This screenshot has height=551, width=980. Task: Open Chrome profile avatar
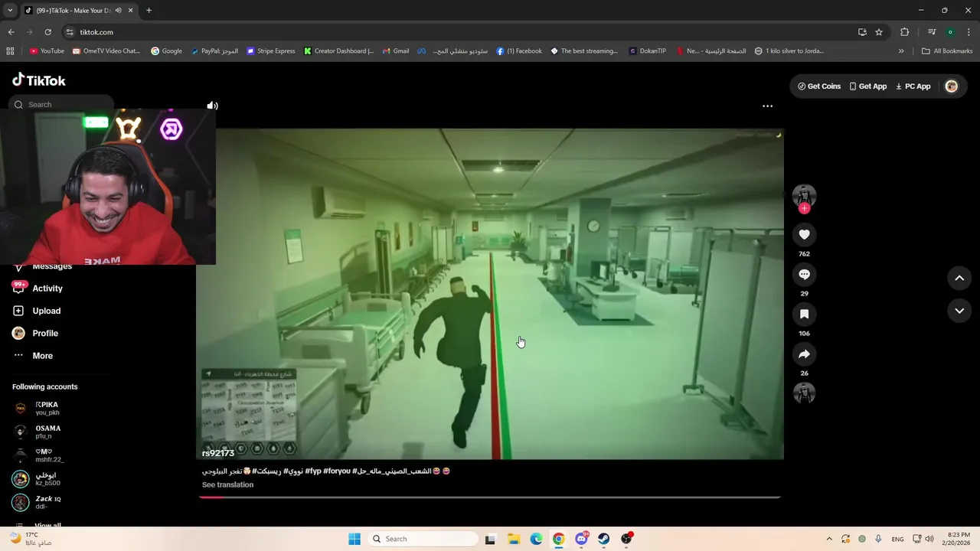950,32
